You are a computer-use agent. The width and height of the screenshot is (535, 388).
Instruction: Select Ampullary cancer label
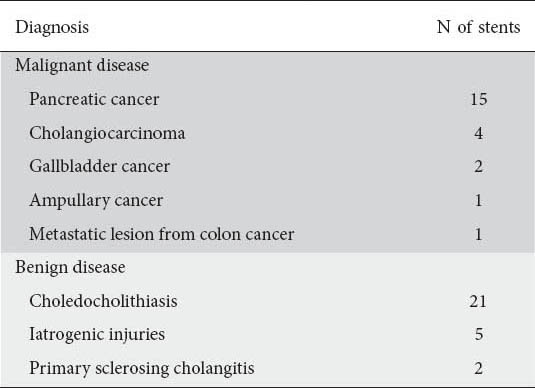[x=96, y=200]
